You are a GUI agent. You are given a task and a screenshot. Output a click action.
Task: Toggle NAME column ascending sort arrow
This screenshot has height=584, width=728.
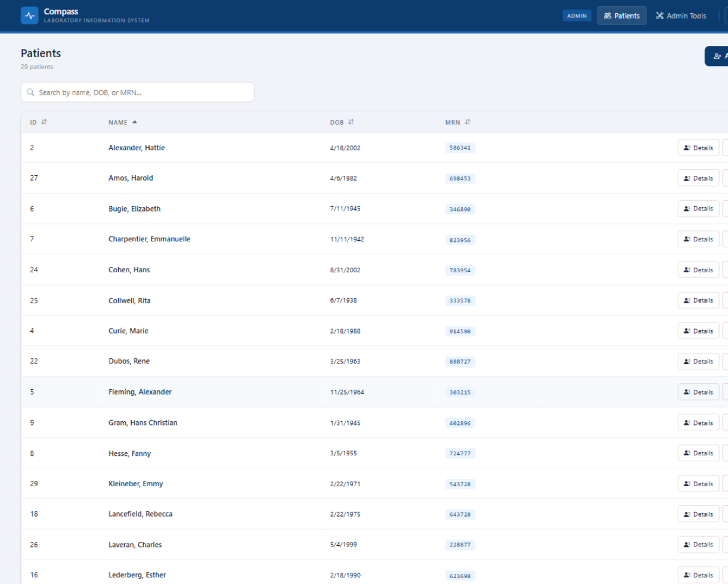coord(135,122)
